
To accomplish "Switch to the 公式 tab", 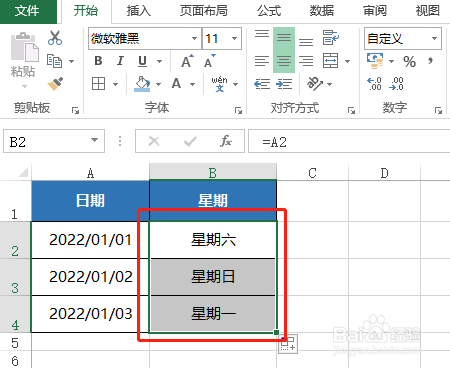I will [269, 11].
